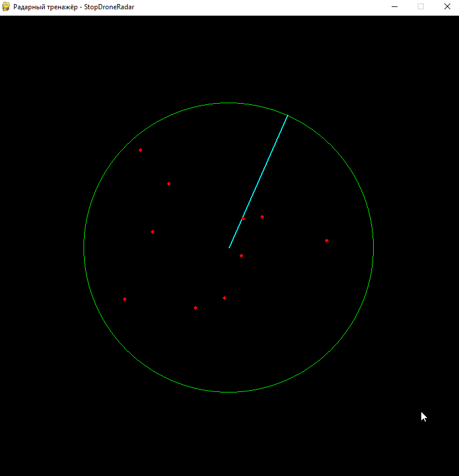Click the pygame app icon in title bar
The width and height of the screenshot is (459, 476).
pos(6,7)
